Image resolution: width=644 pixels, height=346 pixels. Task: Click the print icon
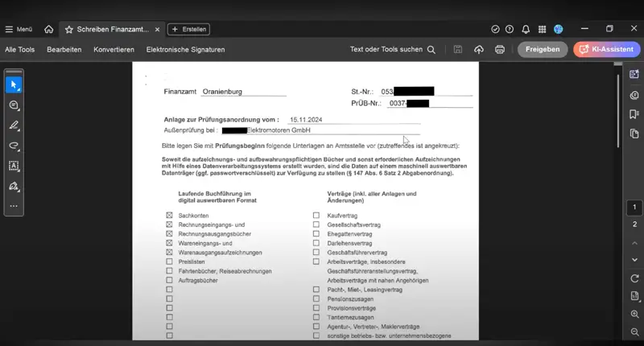tap(500, 49)
